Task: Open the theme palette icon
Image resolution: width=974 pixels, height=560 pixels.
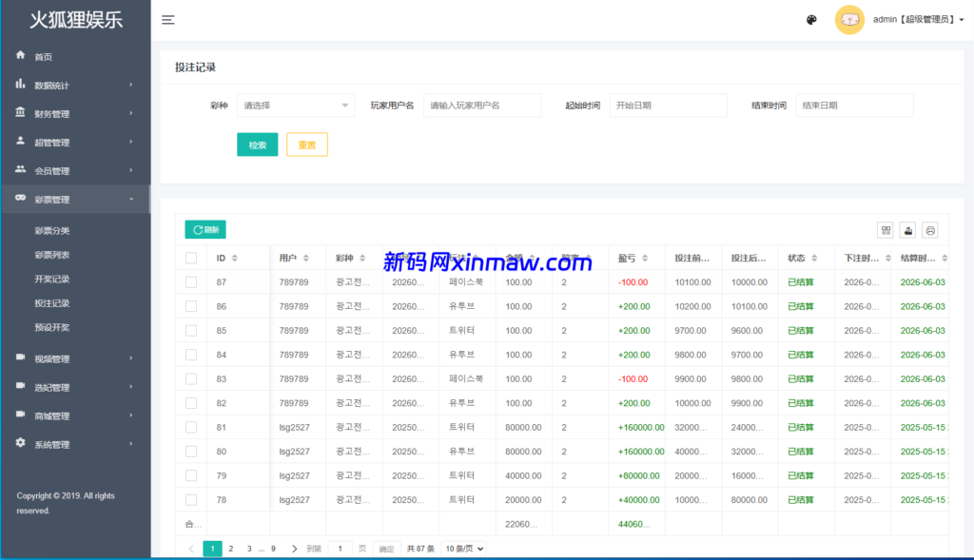Action: 811,20
